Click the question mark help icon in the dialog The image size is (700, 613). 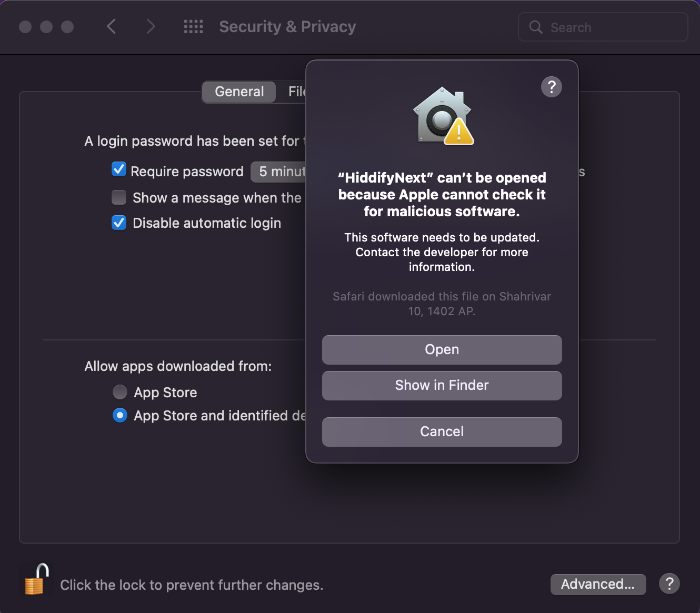[551, 87]
